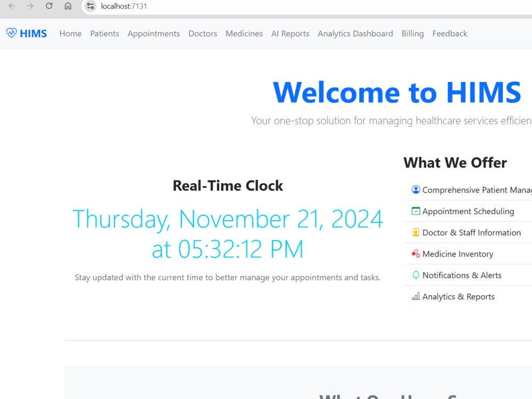Screen dimensions: 532x399
Task: Click the localhost:7131 address bar
Action: [124, 6]
